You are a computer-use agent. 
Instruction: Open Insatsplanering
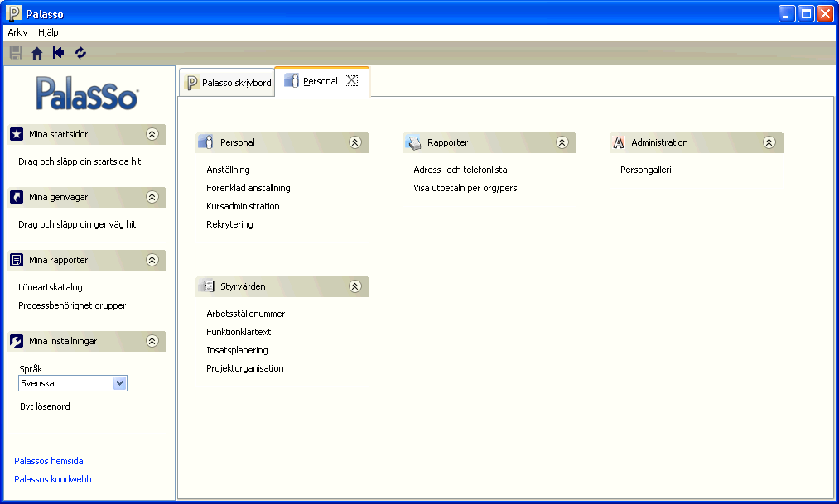click(237, 350)
